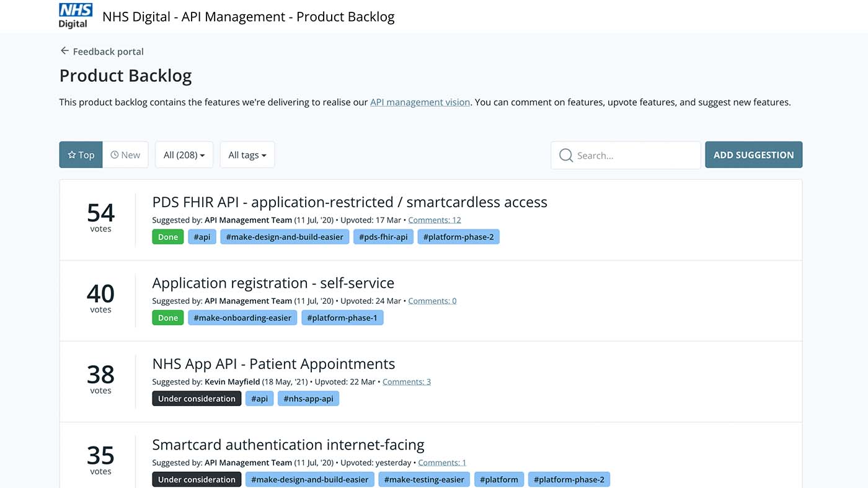Screen dimensions: 868x488
Task: Click the ADD SUGGESTION button
Action: pyautogui.click(x=753, y=154)
